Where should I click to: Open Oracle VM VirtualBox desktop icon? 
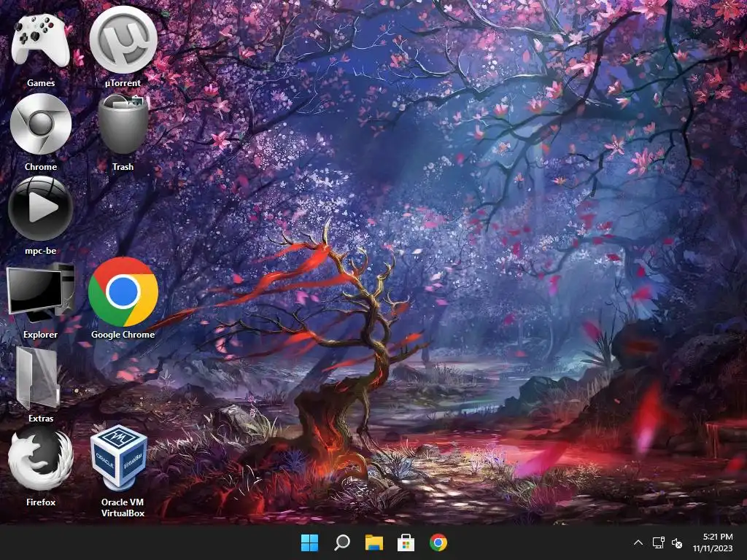[x=119, y=458]
